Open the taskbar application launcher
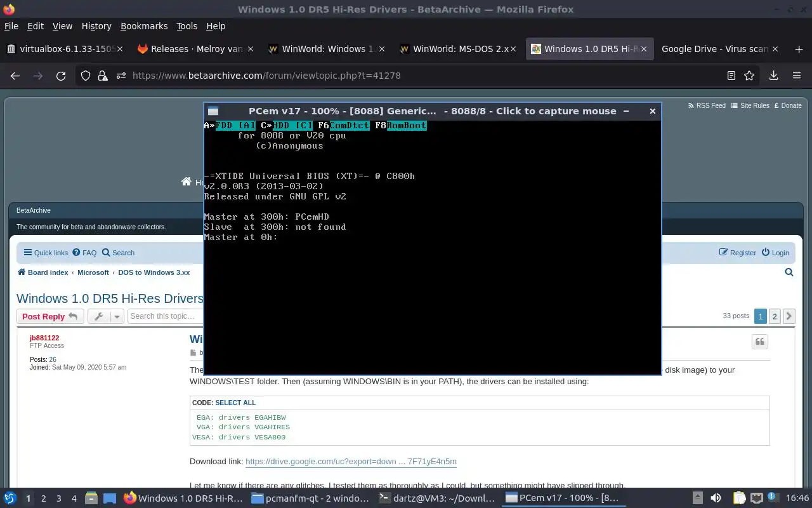812x508 pixels. 10,498
